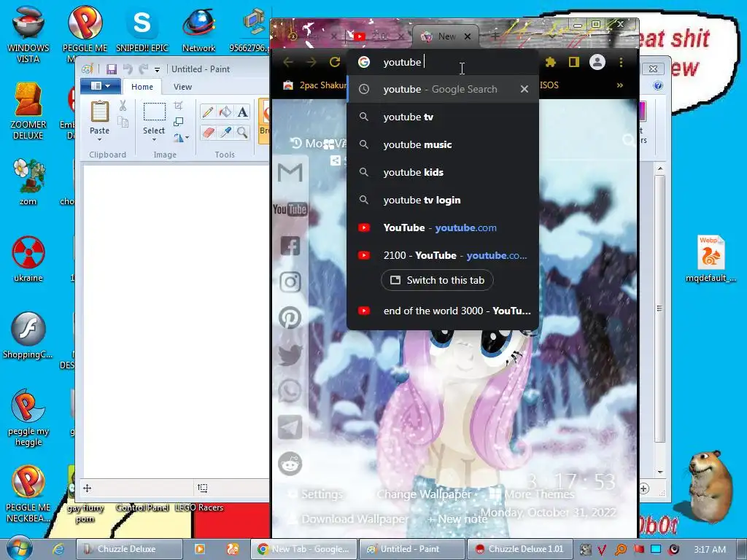The image size is (747, 560).
Task: Switch to the Home ribbon tab
Action: 142,87
